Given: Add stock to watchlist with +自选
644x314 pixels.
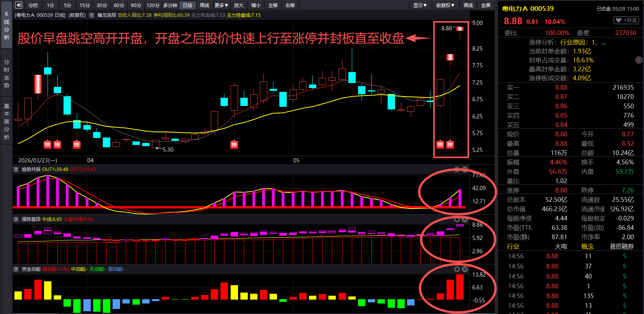Looking at the screenshot, I should [626, 20].
